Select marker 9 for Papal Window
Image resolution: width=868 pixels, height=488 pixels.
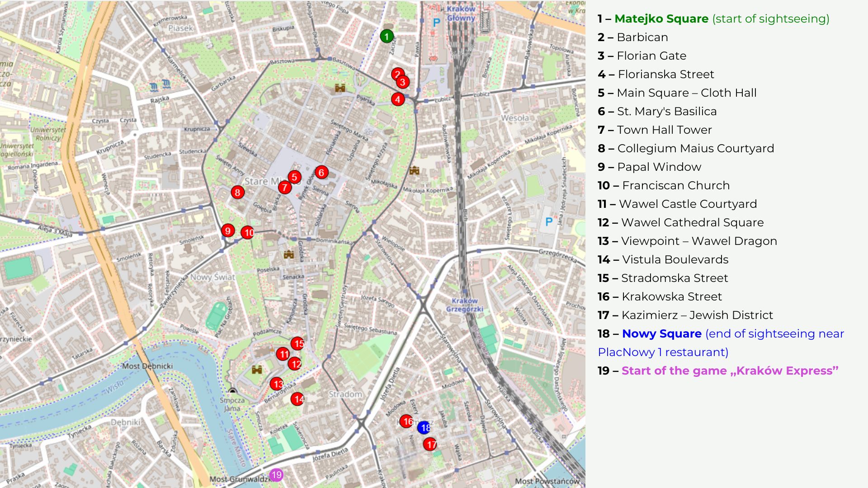click(x=228, y=231)
